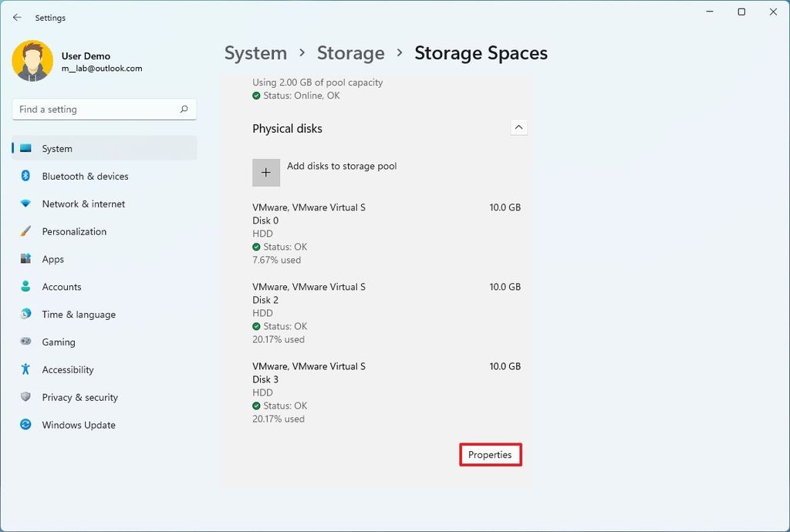Select the Accounts person icon

pos(24,286)
